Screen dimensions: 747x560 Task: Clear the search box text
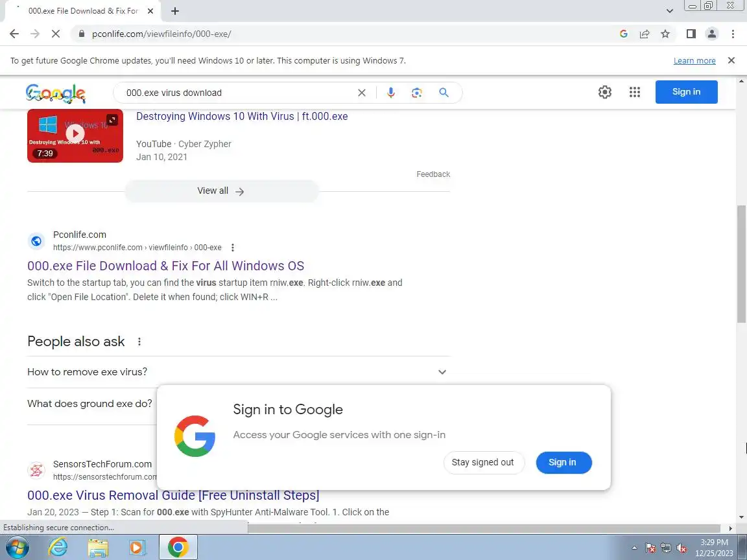coord(362,93)
